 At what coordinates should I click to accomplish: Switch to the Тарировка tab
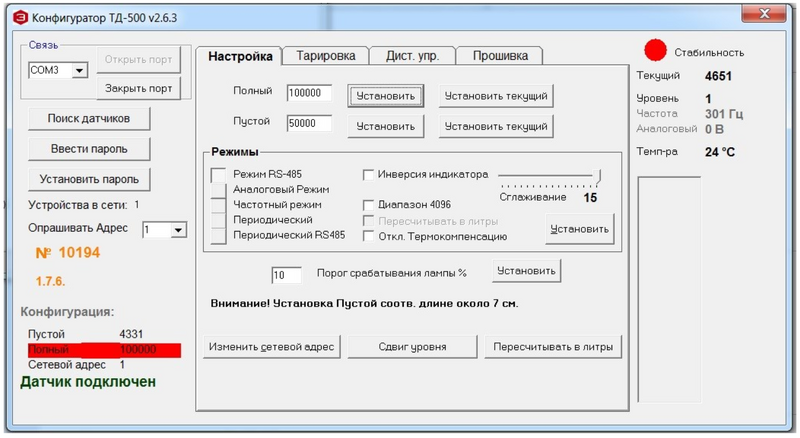point(326,56)
